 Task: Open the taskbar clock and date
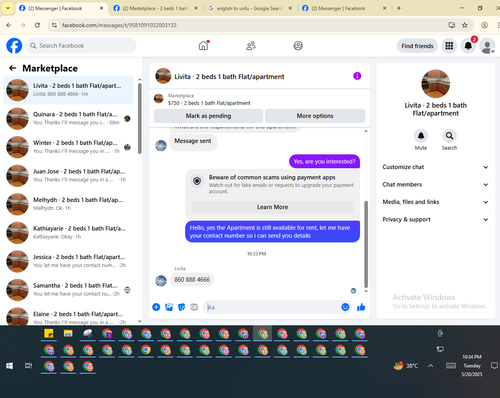click(x=472, y=366)
